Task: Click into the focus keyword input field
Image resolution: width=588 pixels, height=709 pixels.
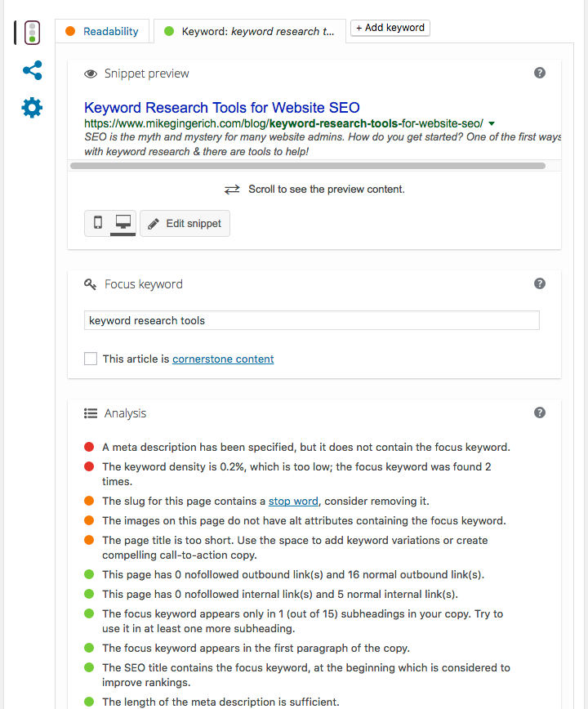Action: click(x=311, y=320)
